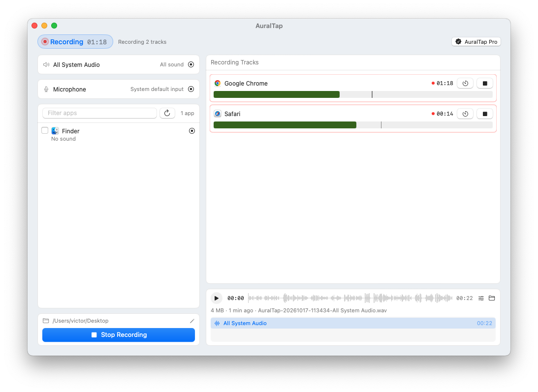
Task: Click the 00:22 duration in recording row
Action: pyautogui.click(x=484, y=323)
